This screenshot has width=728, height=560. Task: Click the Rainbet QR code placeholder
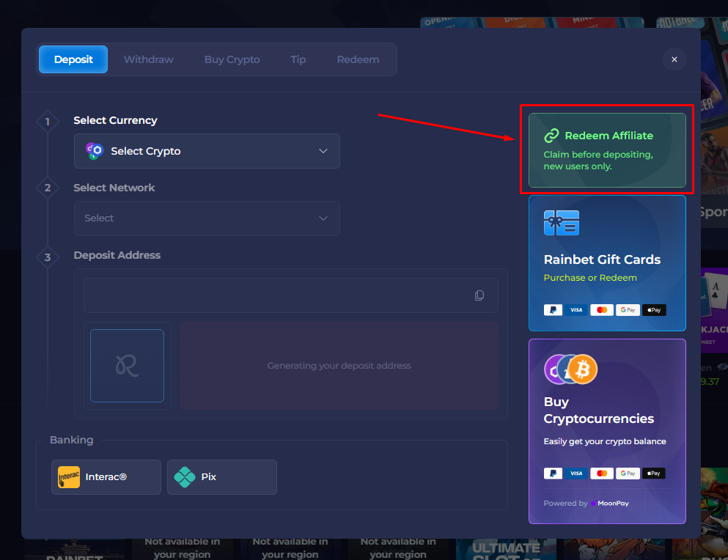[x=127, y=366]
